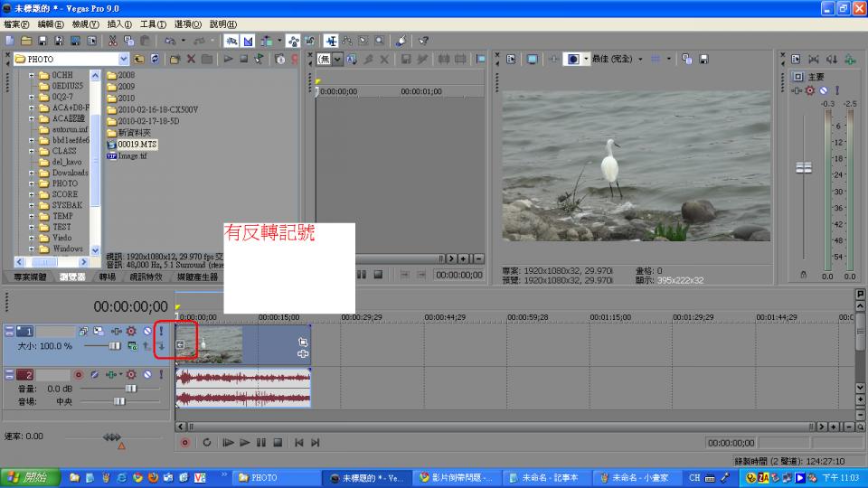
Task: Click the refresh icon in explorer toolbar
Action: [156, 59]
